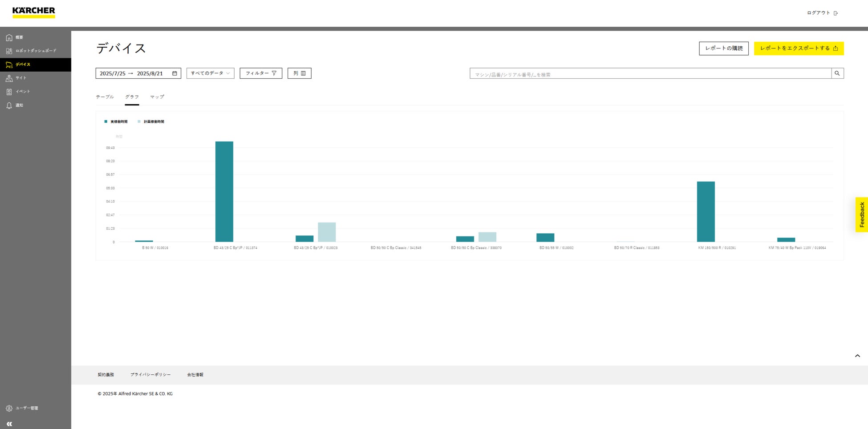The height and width of the screenshot is (429, 868).
Task: Focus the マシン/品番/シリアル番号 search field
Action: click(x=650, y=73)
